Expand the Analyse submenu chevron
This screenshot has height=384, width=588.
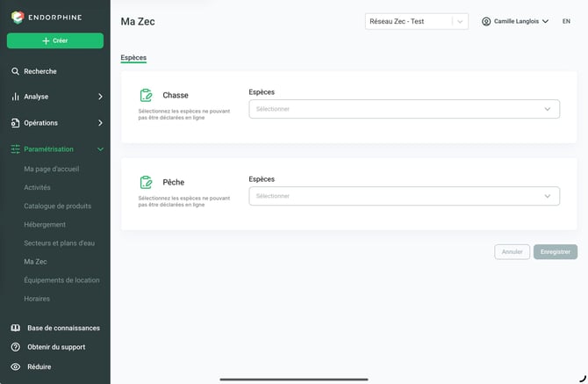[x=100, y=97]
